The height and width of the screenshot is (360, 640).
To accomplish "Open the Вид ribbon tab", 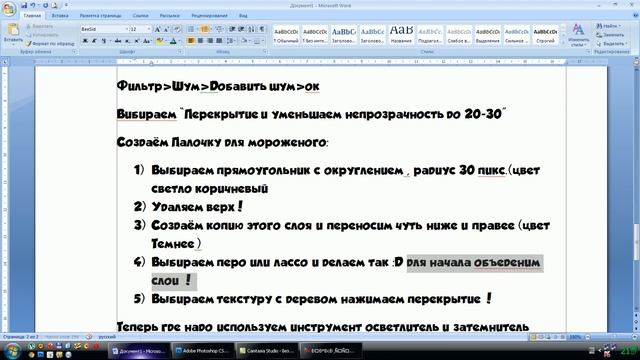I will [x=243, y=16].
